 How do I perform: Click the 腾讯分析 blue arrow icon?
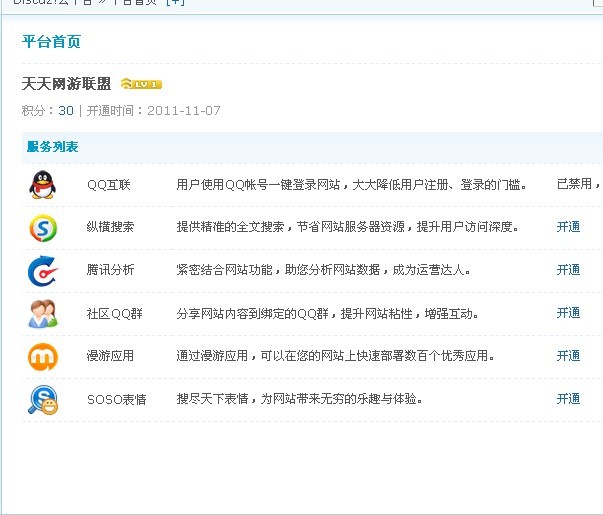(43, 271)
